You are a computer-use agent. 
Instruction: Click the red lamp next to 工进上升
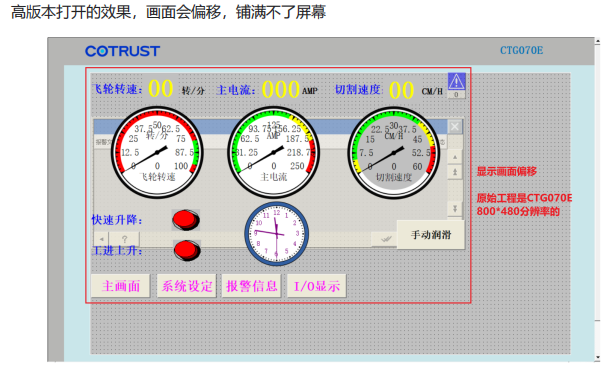point(187,250)
